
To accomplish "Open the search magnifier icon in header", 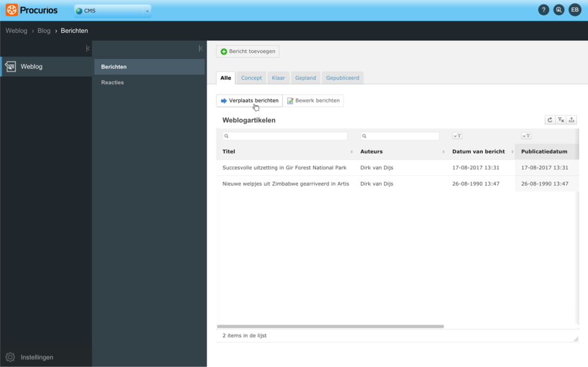I will (559, 10).
